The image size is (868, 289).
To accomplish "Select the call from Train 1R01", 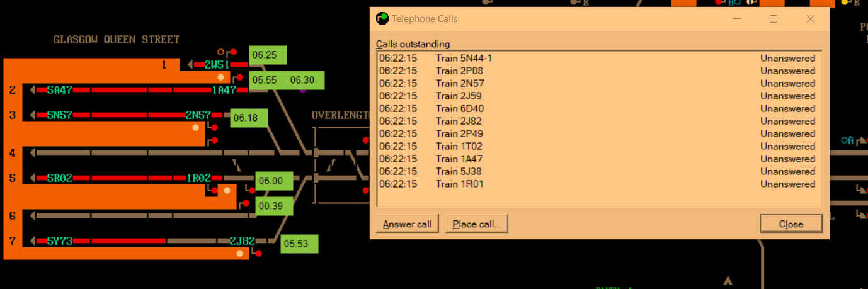I will click(598, 184).
